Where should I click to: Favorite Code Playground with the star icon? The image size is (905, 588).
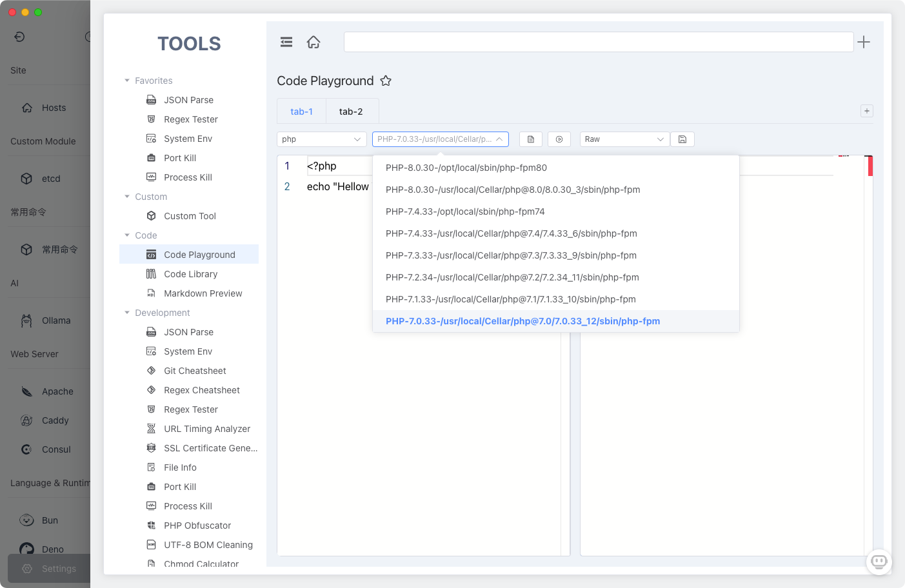pyautogui.click(x=386, y=81)
